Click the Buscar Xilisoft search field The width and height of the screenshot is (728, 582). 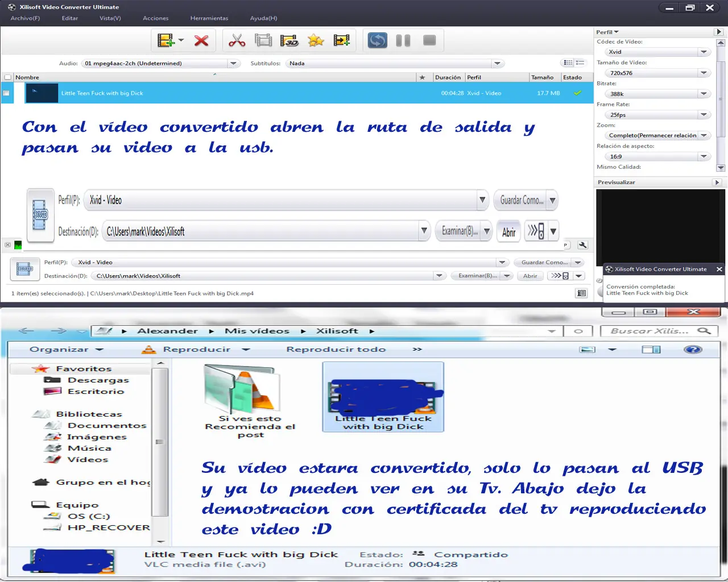(x=660, y=331)
